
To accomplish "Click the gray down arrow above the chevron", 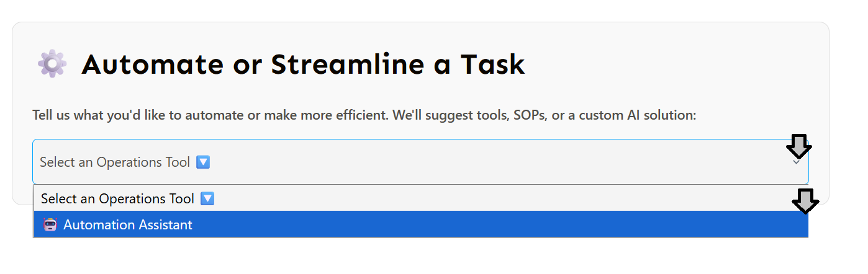I will [798, 147].
